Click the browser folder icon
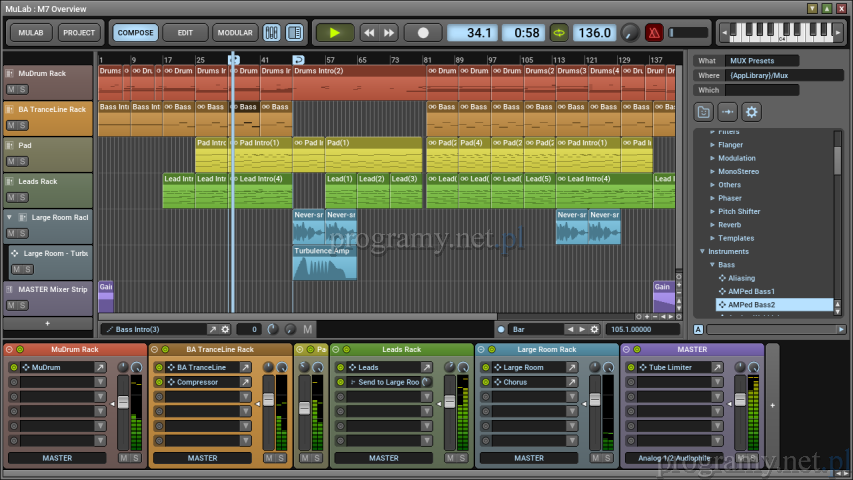 [704, 111]
